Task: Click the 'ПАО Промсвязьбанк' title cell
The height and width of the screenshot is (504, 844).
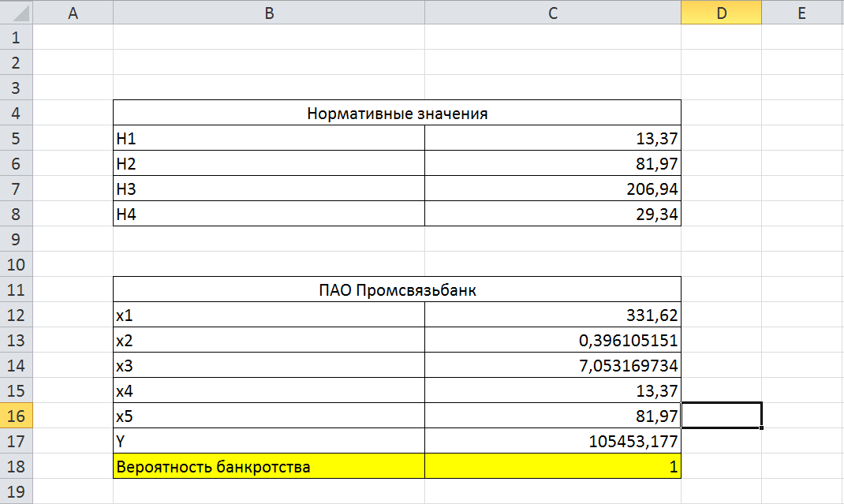Action: click(398, 289)
